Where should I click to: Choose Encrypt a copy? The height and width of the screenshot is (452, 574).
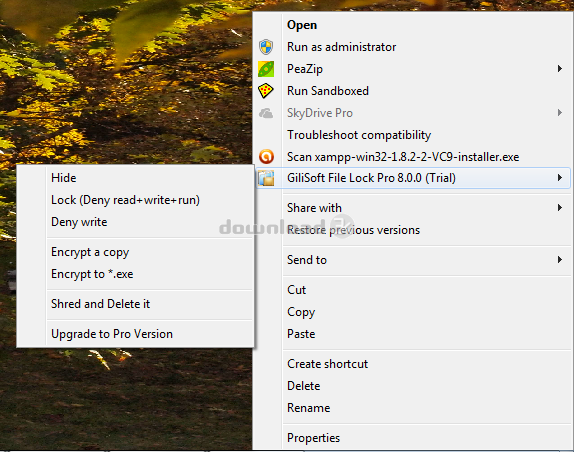(x=135, y=252)
